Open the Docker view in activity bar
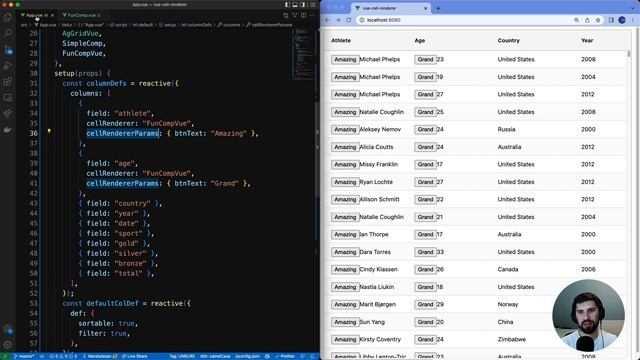 tap(8, 130)
